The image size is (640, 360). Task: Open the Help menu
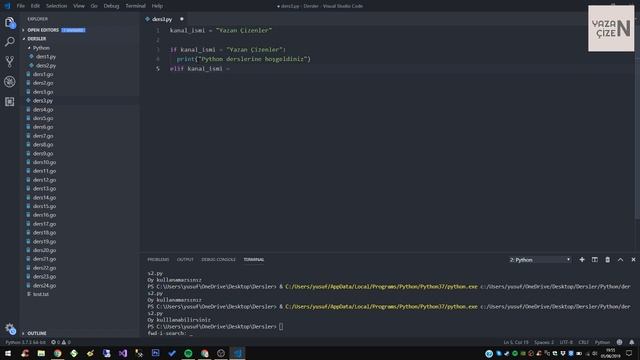(x=157, y=6)
